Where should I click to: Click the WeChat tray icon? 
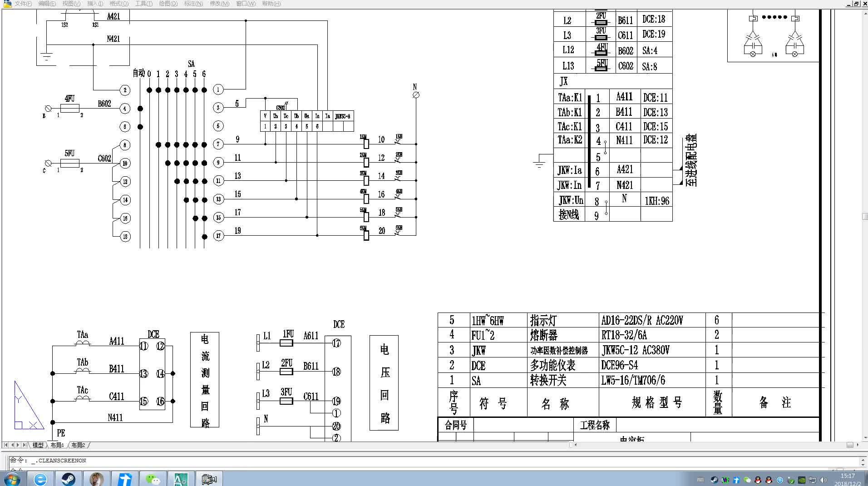click(x=747, y=480)
